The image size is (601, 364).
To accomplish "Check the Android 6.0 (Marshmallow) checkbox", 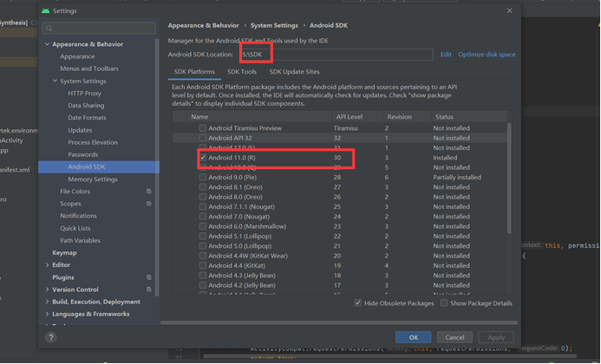I will (x=203, y=226).
